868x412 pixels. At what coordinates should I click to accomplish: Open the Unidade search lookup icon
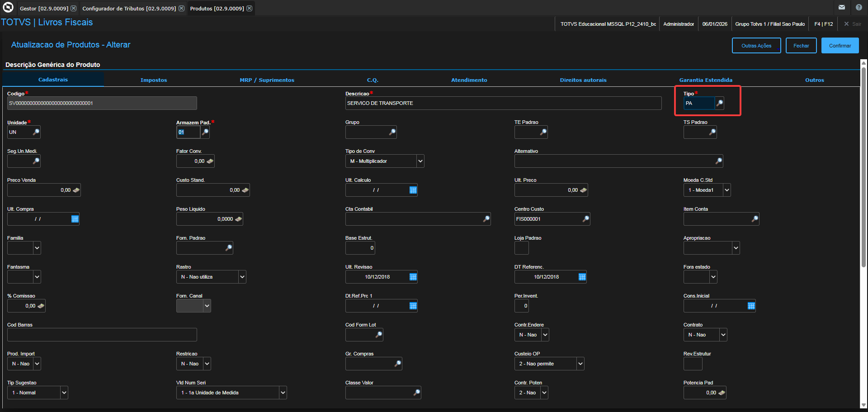tap(36, 132)
